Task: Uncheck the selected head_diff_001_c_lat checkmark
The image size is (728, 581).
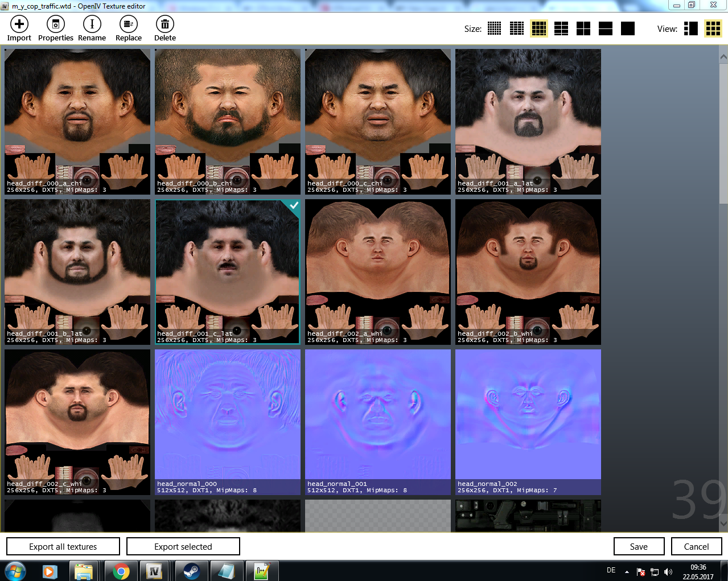Action: coord(294,205)
